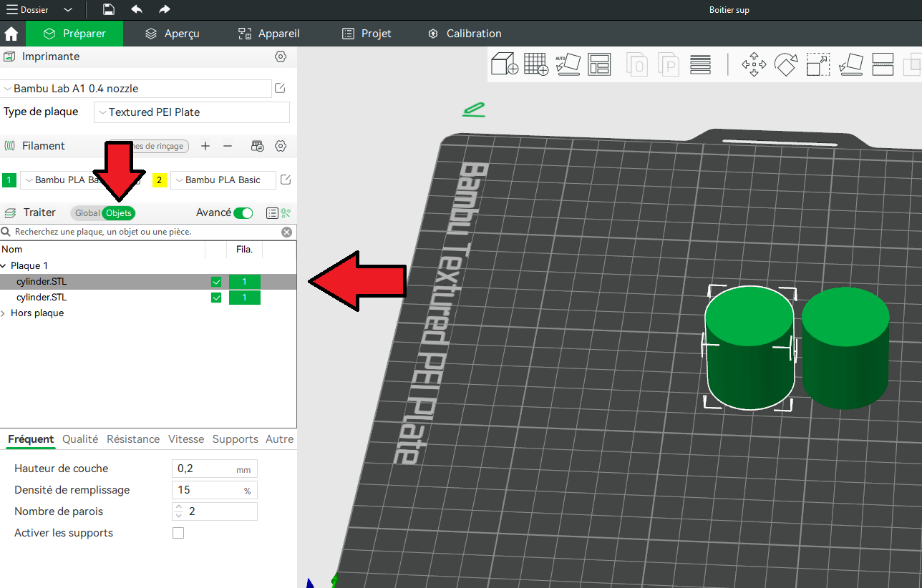Viewport: 922px width, 588px height.
Task: Click the Arrange all objects icon
Action: 599,64
